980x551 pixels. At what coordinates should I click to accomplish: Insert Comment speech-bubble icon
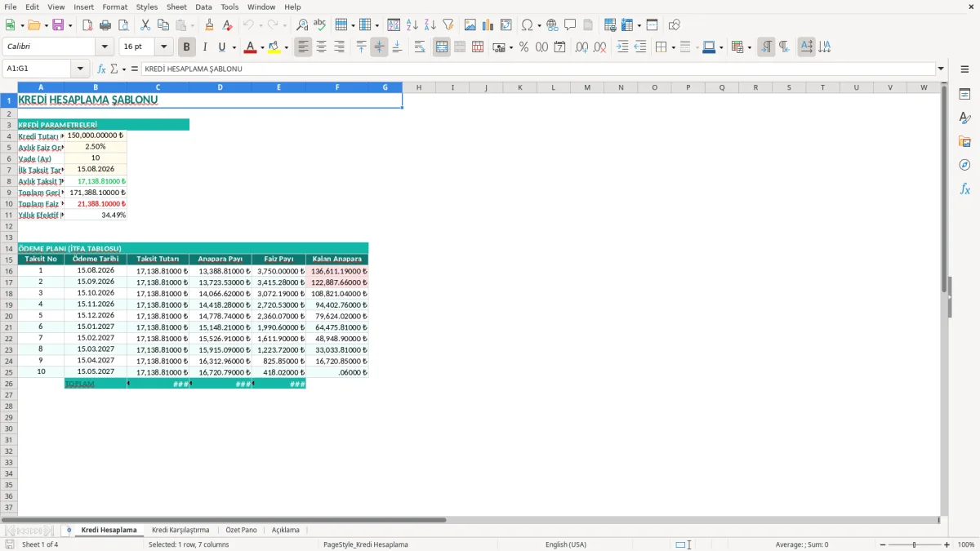tap(570, 25)
